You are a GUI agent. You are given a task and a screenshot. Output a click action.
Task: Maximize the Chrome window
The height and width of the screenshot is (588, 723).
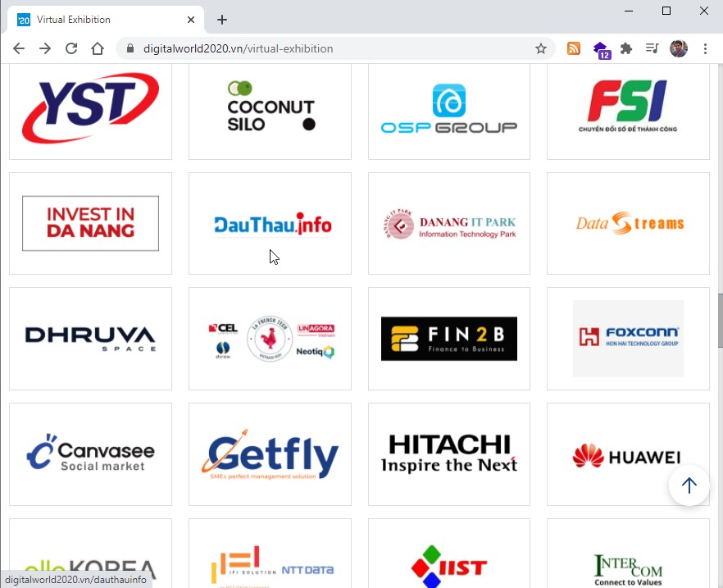click(666, 11)
